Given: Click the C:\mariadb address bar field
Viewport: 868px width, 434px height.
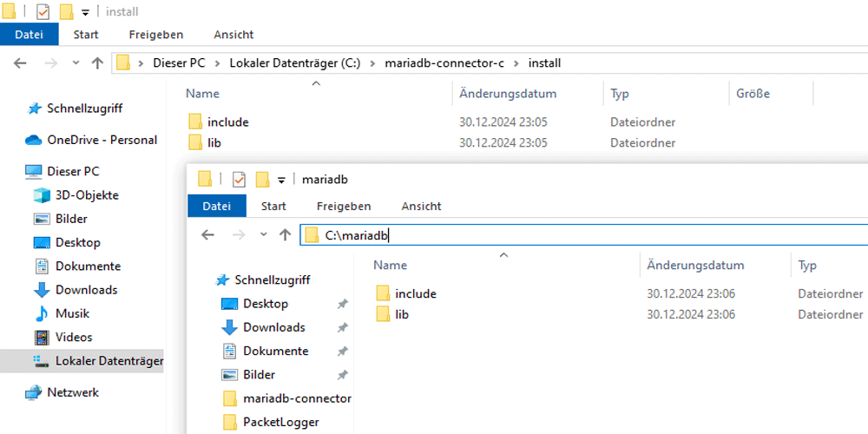Looking at the screenshot, I should point(584,235).
